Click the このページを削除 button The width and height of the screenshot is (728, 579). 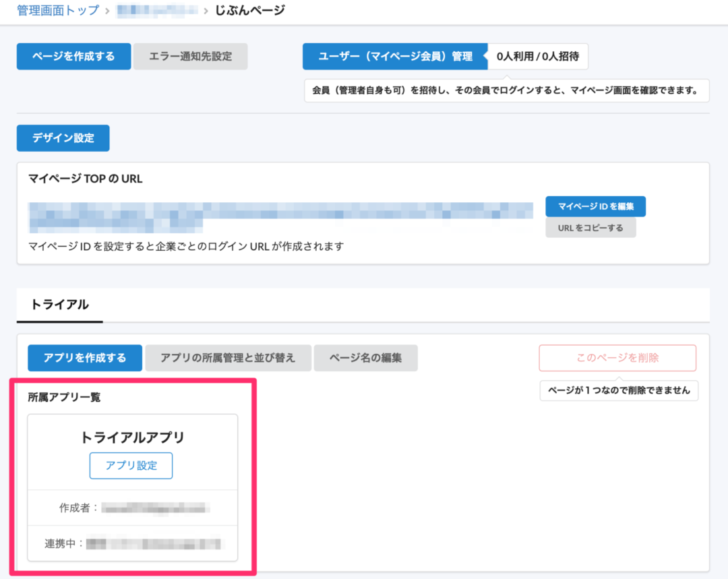coord(617,358)
